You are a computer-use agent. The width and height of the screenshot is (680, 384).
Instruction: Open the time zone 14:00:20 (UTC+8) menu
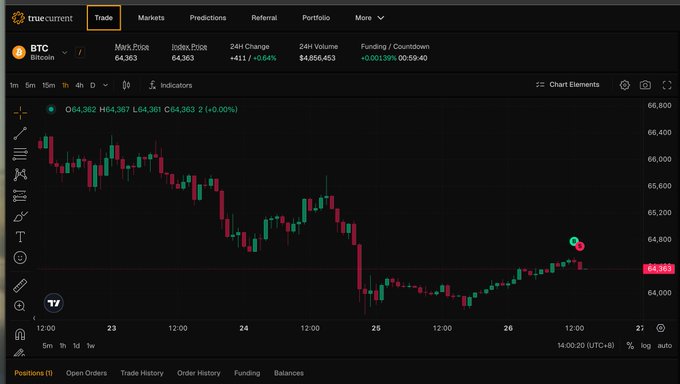point(586,345)
